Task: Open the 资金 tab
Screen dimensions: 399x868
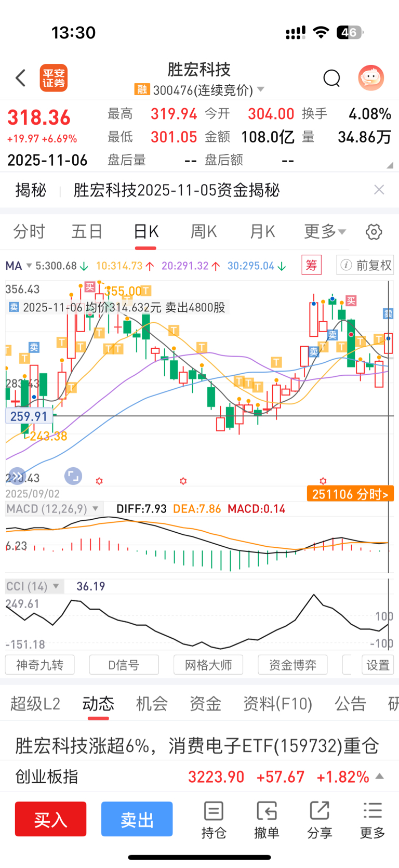Action: coord(205,704)
